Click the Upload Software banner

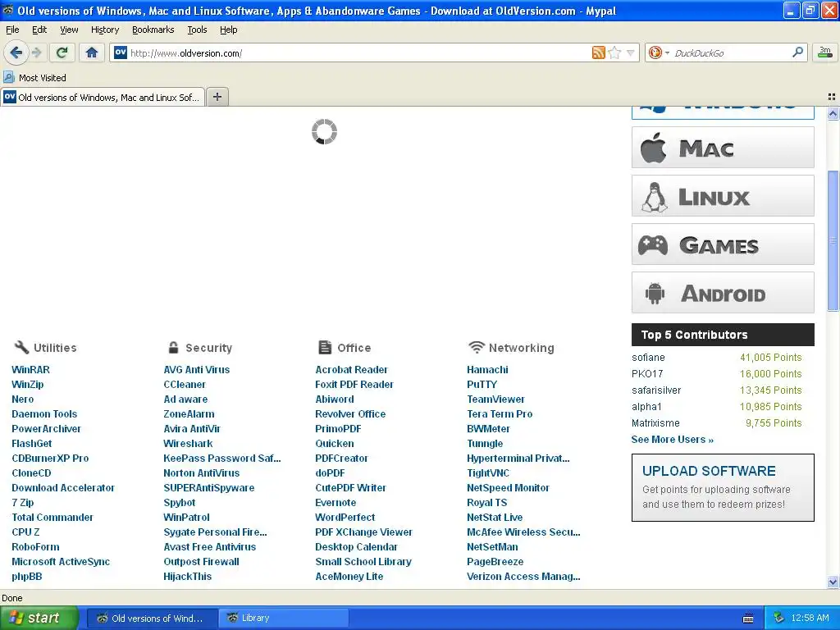[723, 487]
